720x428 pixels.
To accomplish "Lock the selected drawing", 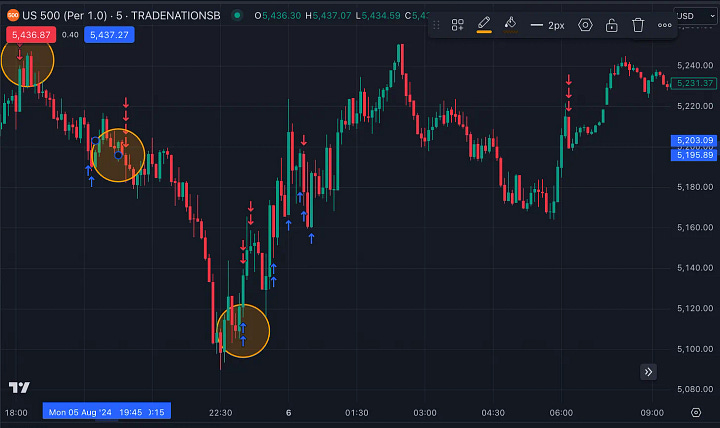I will 611,25.
